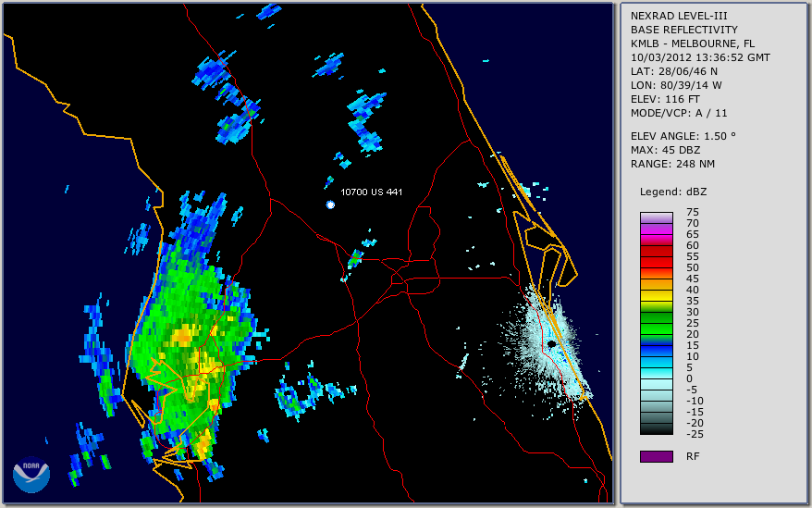Click the 'MAX: 45 DBZ' text
Viewport: 812px width, 508px height.
tap(665, 150)
